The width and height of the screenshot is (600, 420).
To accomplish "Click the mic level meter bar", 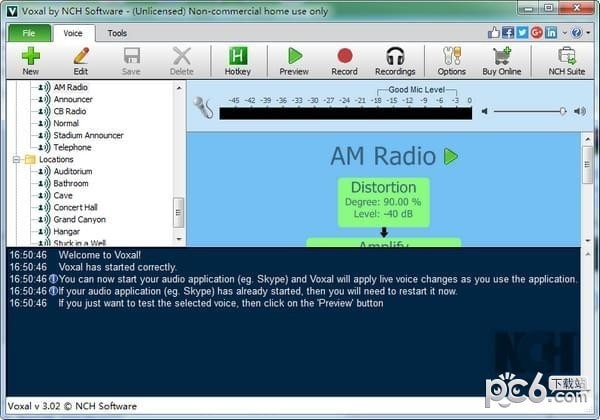I will tap(346, 114).
